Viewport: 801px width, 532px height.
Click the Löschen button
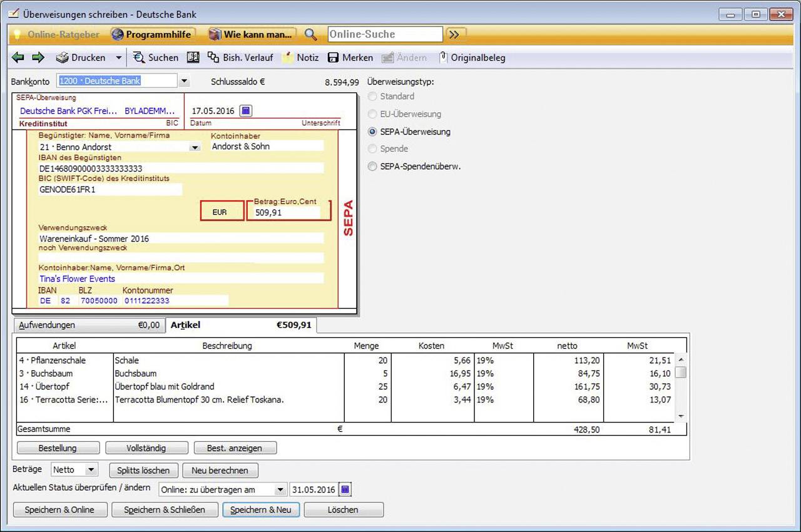344,509
